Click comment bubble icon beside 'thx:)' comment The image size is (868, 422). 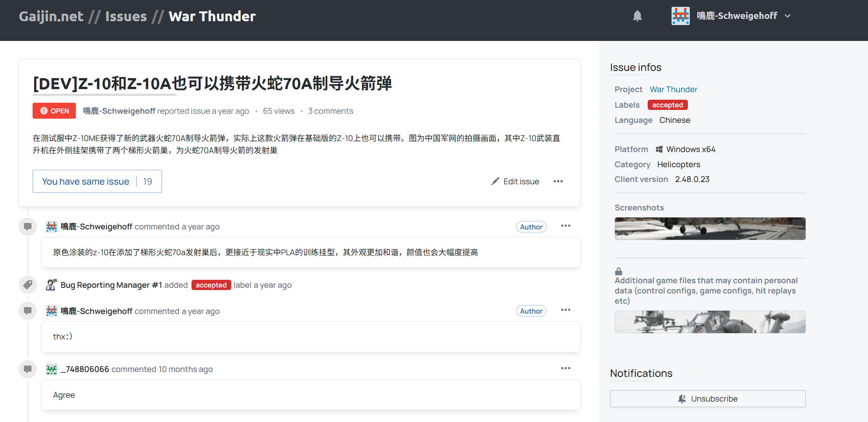tap(28, 311)
